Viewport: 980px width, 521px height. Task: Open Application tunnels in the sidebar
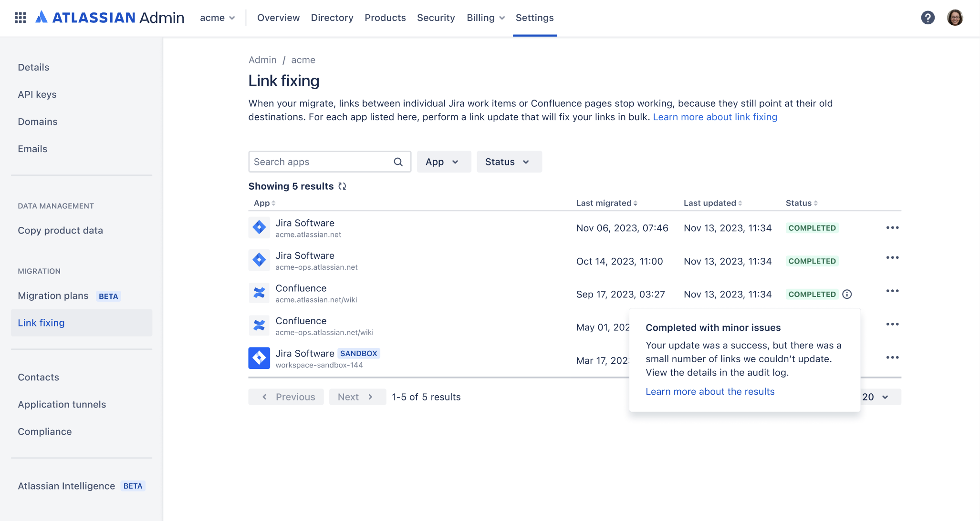click(62, 404)
